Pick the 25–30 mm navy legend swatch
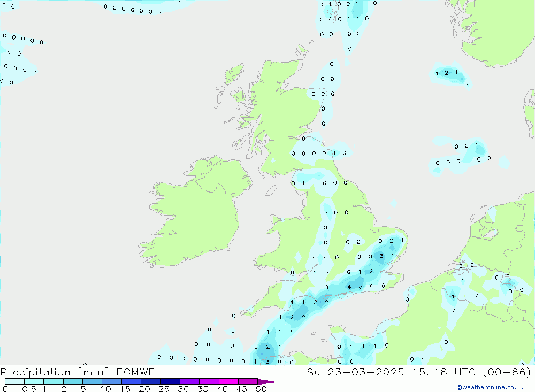The image size is (535, 392). click(170, 381)
